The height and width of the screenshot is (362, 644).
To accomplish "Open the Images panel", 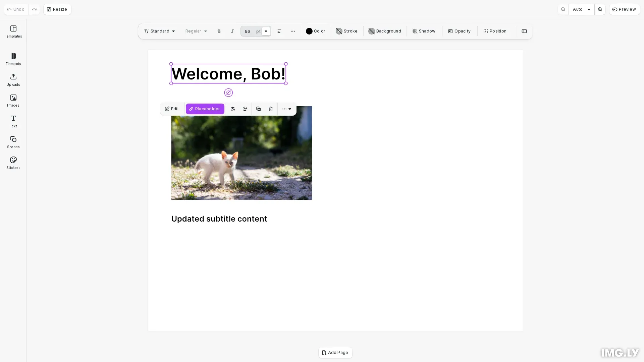I will (13, 101).
